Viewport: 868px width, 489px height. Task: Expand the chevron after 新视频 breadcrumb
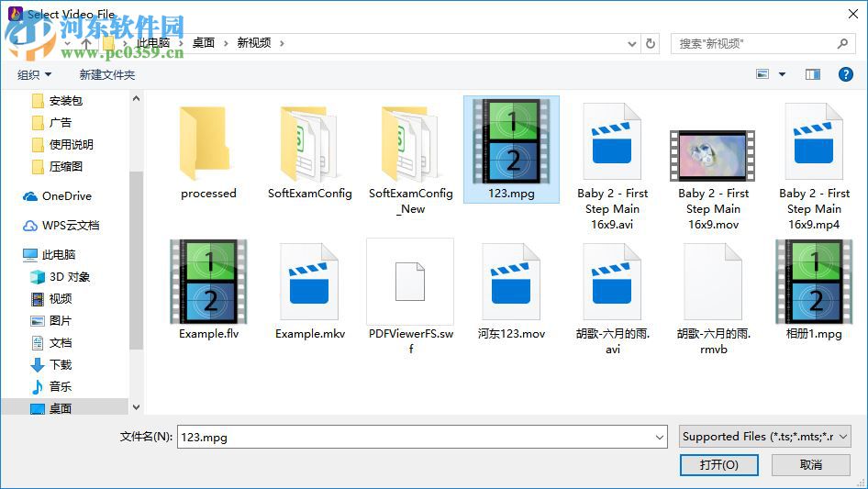pyautogui.click(x=282, y=43)
